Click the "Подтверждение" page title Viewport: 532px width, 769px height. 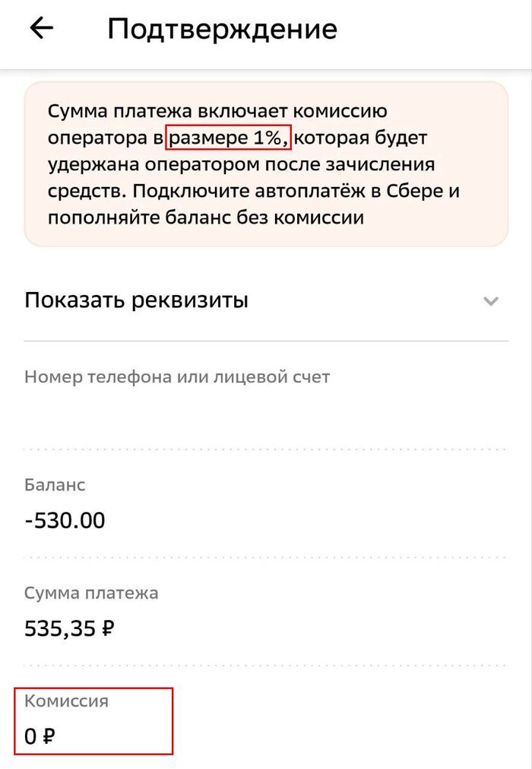point(222,29)
